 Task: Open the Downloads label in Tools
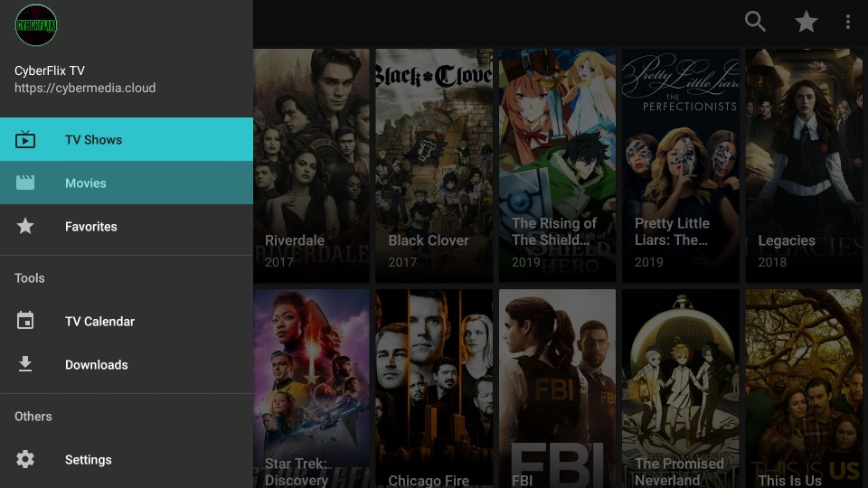pyautogui.click(x=97, y=364)
